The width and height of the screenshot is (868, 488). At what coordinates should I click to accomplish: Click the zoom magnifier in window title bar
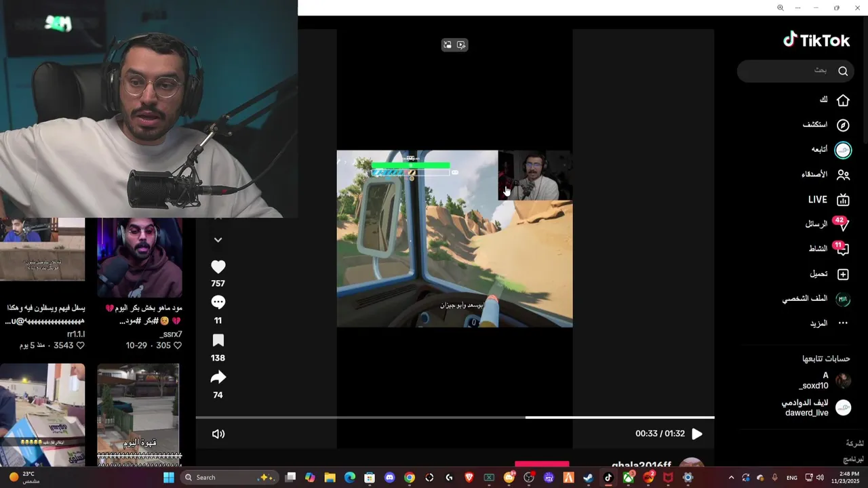(780, 7)
